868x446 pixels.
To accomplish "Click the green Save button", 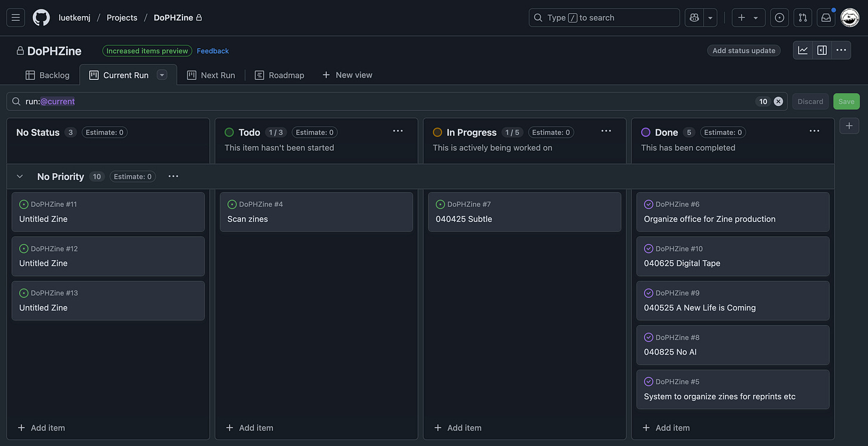I will tap(847, 101).
